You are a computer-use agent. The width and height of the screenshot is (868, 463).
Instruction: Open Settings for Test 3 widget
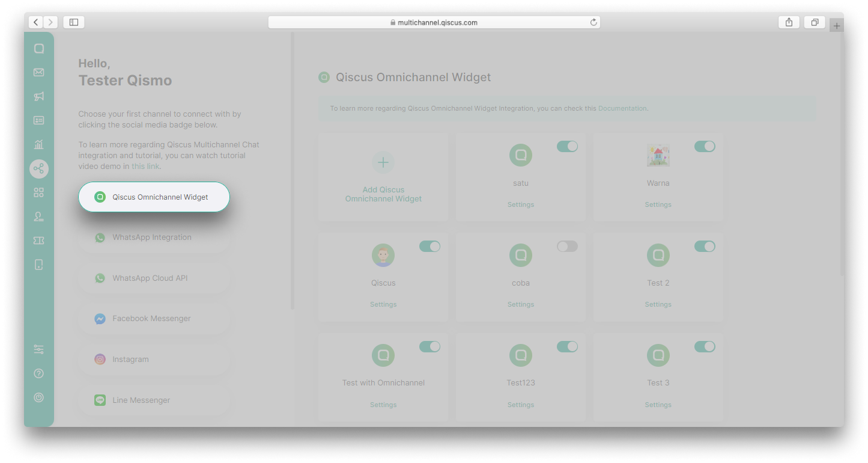coord(658,405)
